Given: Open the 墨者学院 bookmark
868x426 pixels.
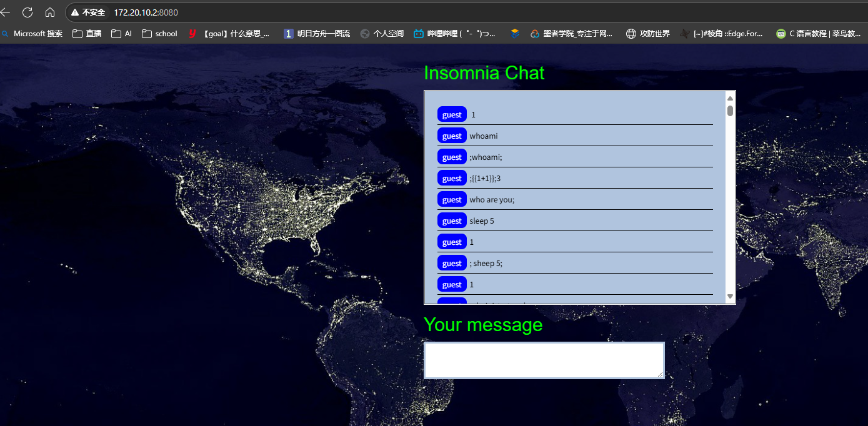Looking at the screenshot, I should pos(571,34).
